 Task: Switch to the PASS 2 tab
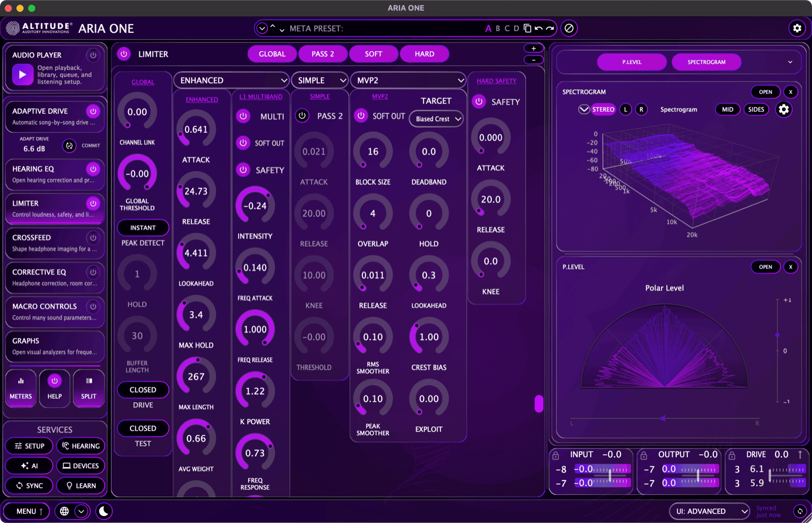click(x=323, y=54)
